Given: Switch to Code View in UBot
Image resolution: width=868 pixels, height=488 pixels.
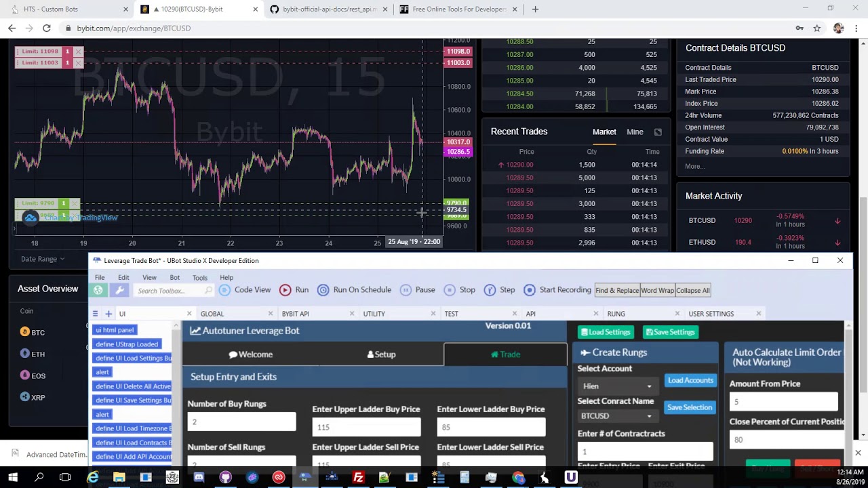Looking at the screenshot, I should click(245, 289).
